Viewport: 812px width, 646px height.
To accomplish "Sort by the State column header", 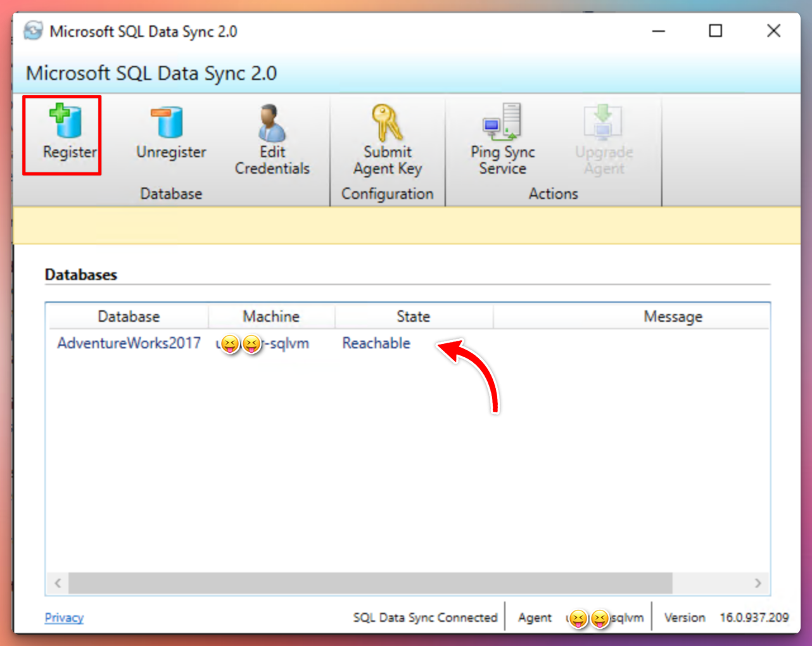I will 413,316.
